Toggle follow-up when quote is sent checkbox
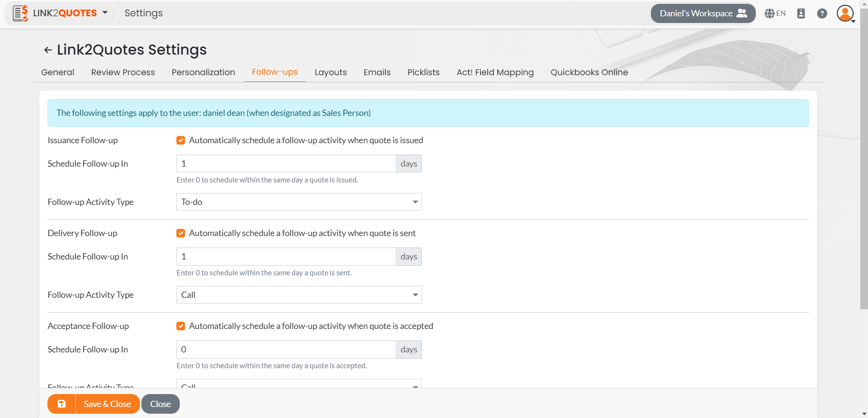The height and width of the screenshot is (418, 868). (x=181, y=233)
